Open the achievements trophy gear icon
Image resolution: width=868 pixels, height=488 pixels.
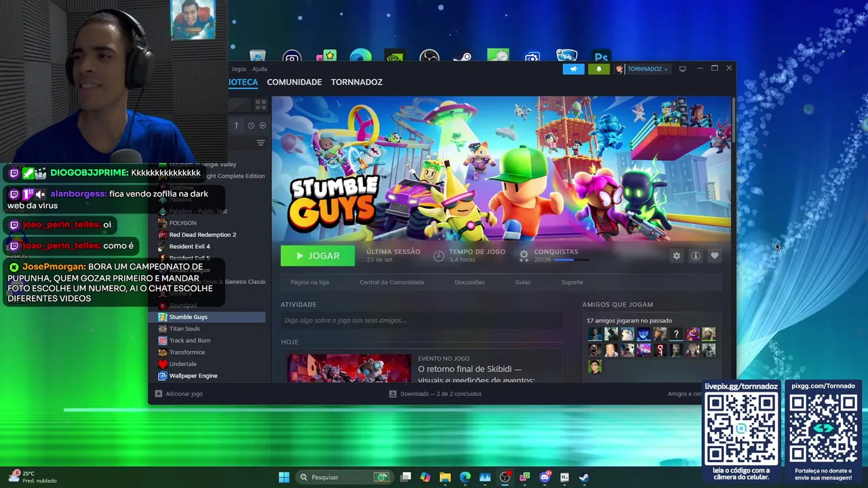pyautogui.click(x=524, y=256)
